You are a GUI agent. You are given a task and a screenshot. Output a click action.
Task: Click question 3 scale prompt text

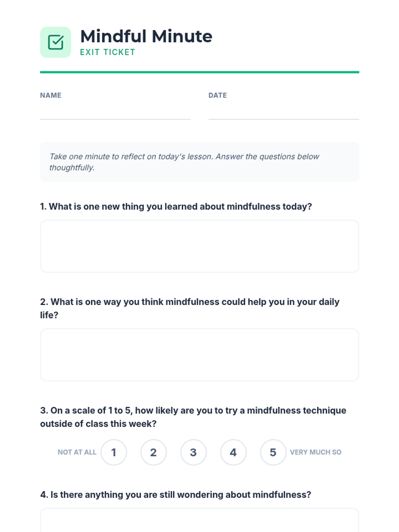click(193, 417)
